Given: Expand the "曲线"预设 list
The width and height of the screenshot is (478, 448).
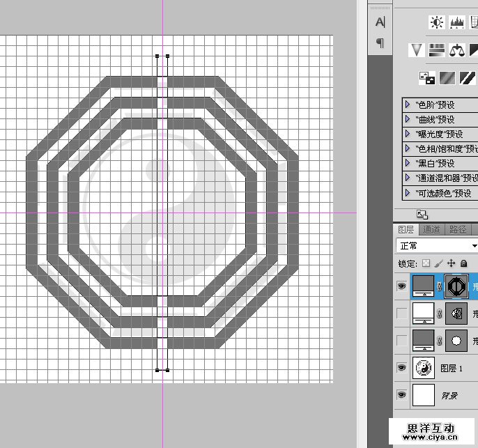Looking at the screenshot, I should pos(407,119).
